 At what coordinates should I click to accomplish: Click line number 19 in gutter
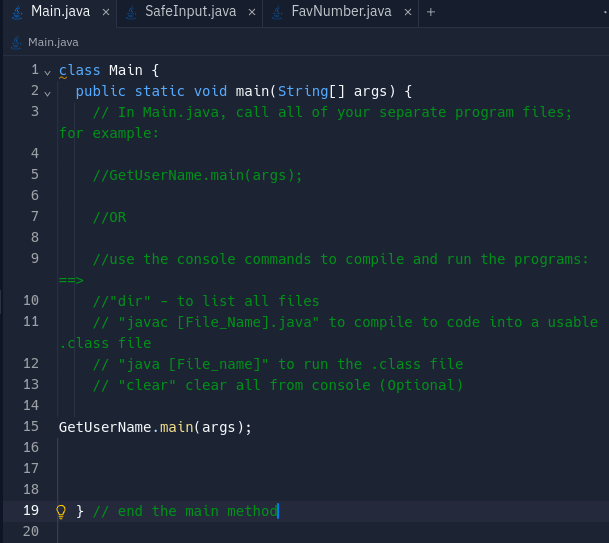pos(31,510)
